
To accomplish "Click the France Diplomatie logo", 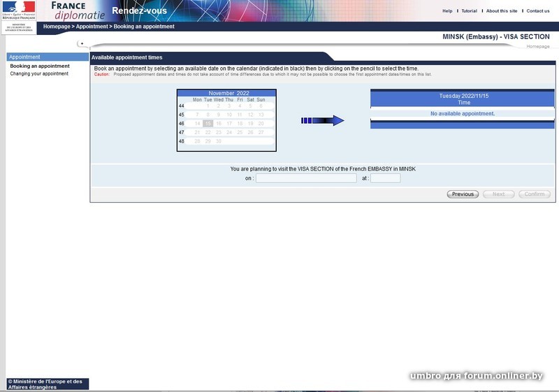I will (78, 10).
